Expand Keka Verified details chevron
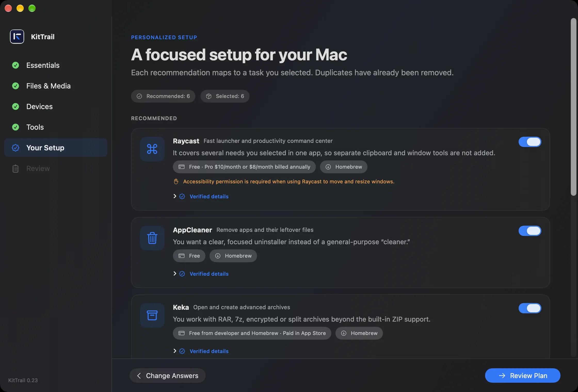 [175, 351]
